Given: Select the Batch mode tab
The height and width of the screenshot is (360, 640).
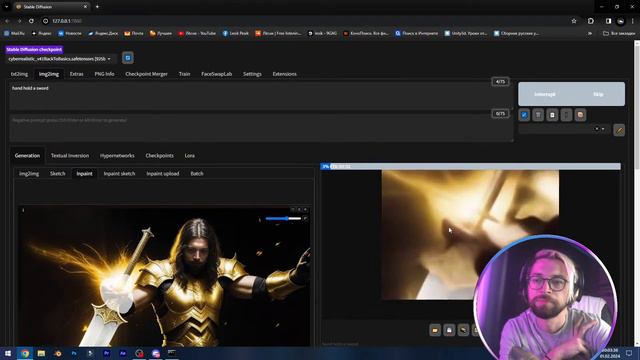Looking at the screenshot, I should (197, 173).
